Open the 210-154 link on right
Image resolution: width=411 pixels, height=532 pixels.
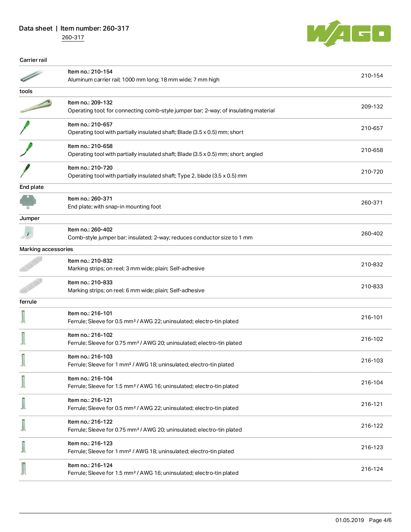click(372, 75)
